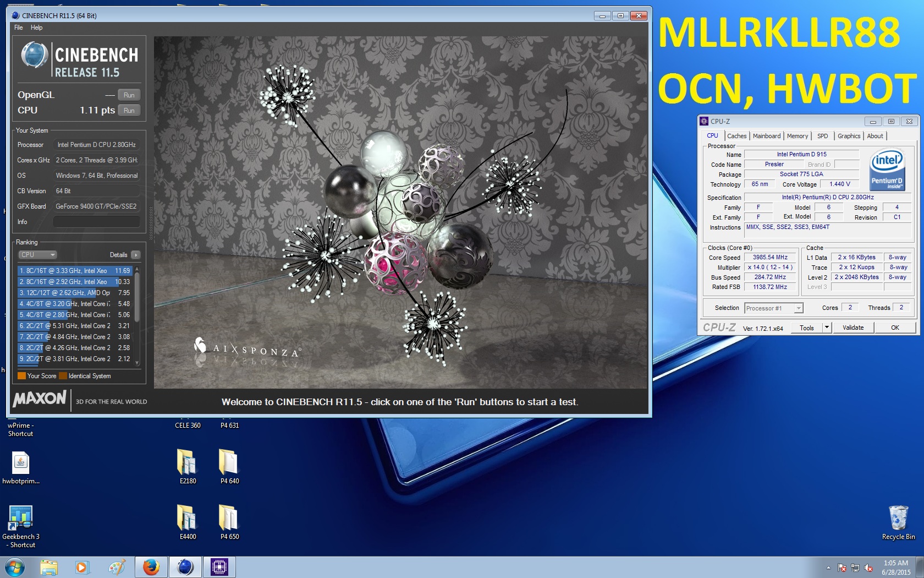Expand the ranking Details arrow
Image resolution: width=924 pixels, height=578 pixels.
[136, 255]
